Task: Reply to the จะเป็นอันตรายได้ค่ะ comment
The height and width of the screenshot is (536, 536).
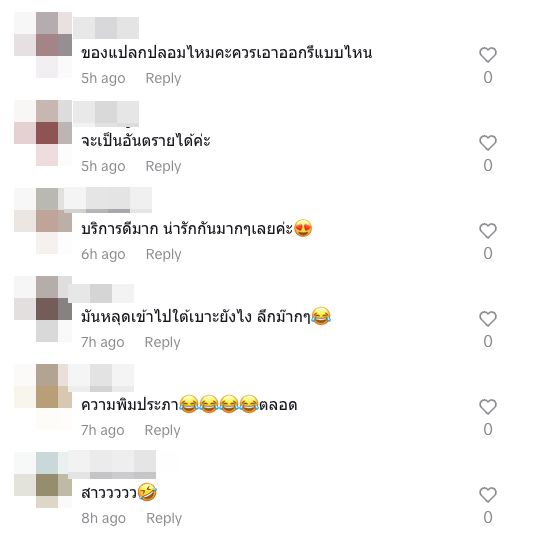Action: 163,166
